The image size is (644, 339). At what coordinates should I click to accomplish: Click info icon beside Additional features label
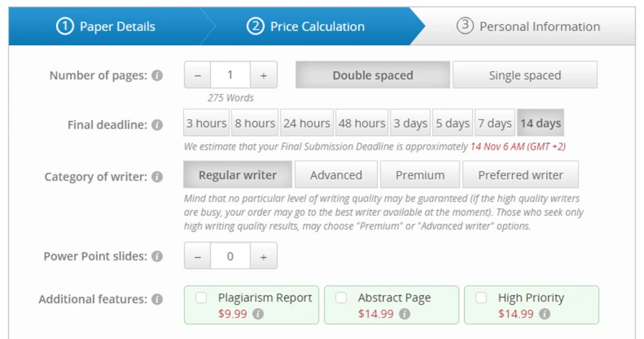point(157,300)
